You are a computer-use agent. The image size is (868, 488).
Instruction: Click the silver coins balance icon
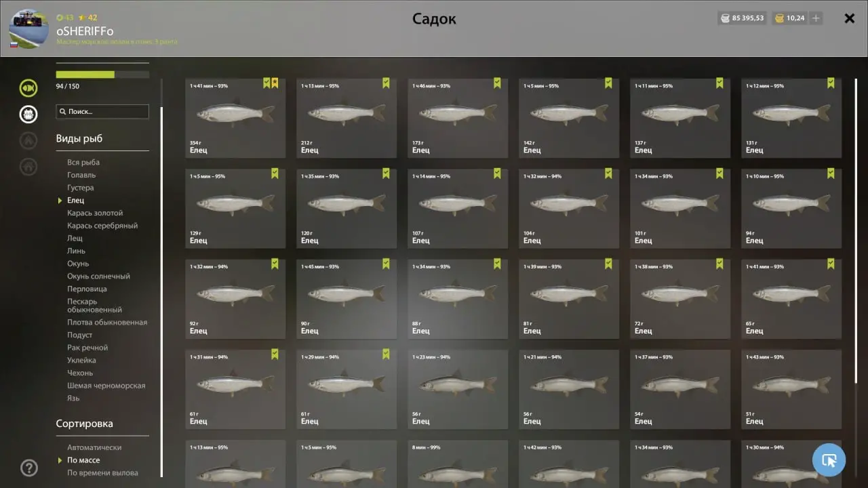pos(726,18)
